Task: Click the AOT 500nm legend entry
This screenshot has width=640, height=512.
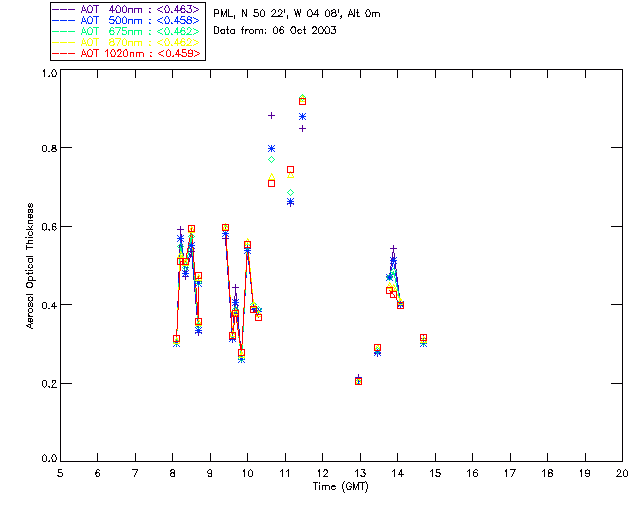Action: [x=127, y=20]
